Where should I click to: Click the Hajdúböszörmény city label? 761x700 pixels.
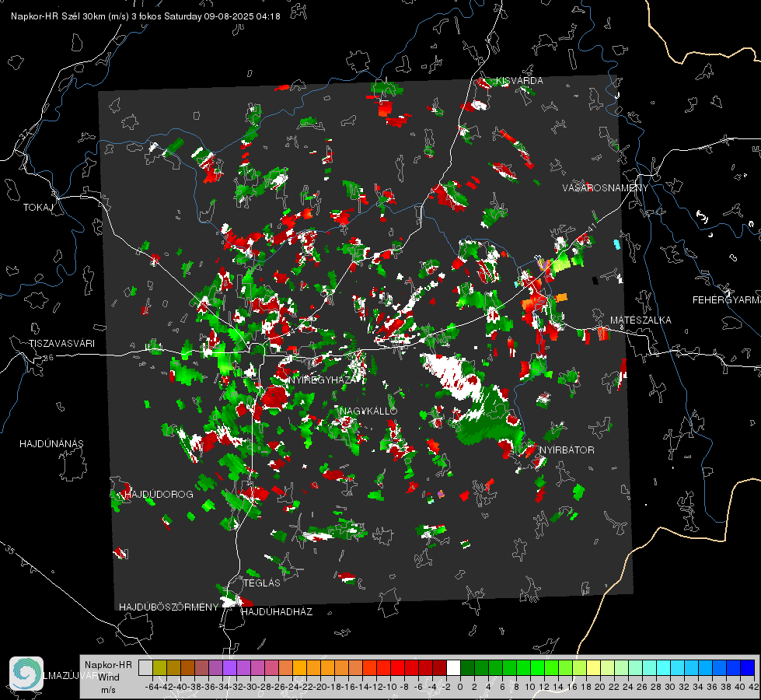pyautogui.click(x=169, y=607)
